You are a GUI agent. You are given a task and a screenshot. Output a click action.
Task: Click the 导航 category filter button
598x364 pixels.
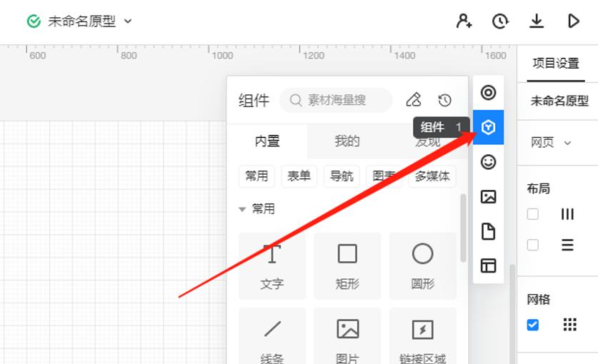[342, 176]
